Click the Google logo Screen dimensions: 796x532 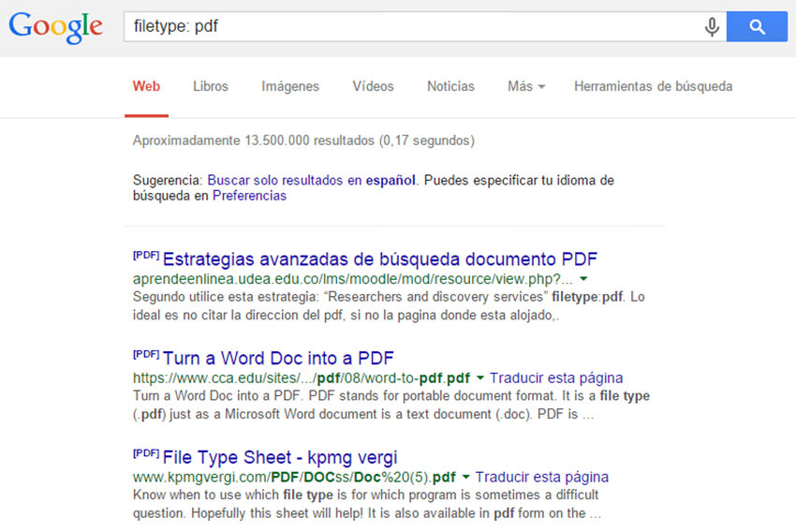55,27
